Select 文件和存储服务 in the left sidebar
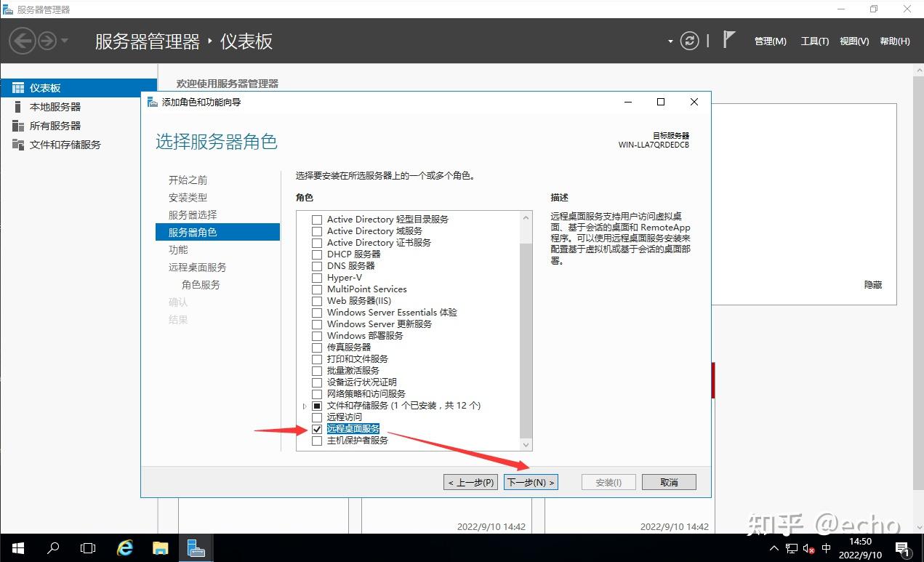This screenshot has height=562, width=924. [79, 145]
